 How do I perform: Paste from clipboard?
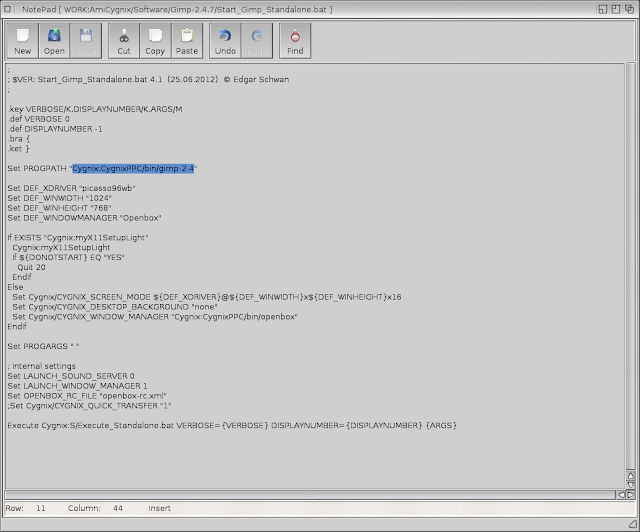[187, 41]
